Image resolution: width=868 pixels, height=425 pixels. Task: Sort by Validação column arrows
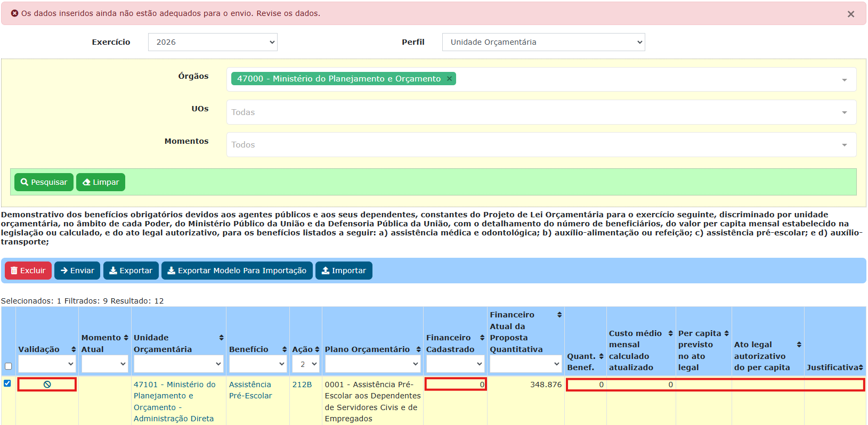tap(74, 349)
